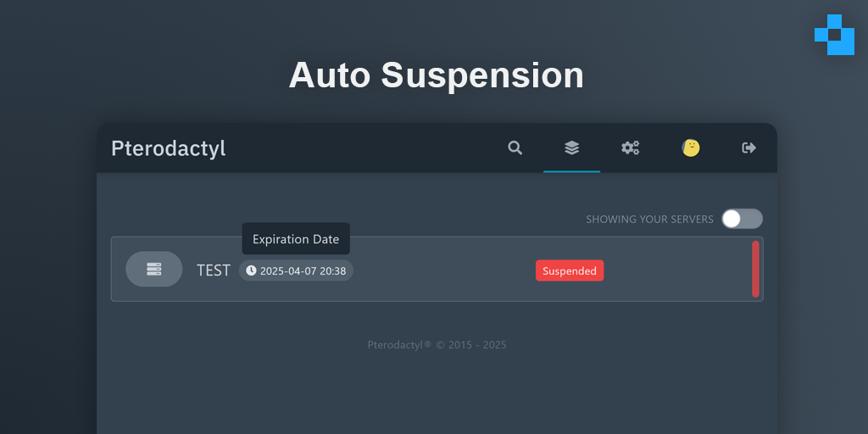Open admin settings cogs icon
The image size is (868, 434).
630,147
